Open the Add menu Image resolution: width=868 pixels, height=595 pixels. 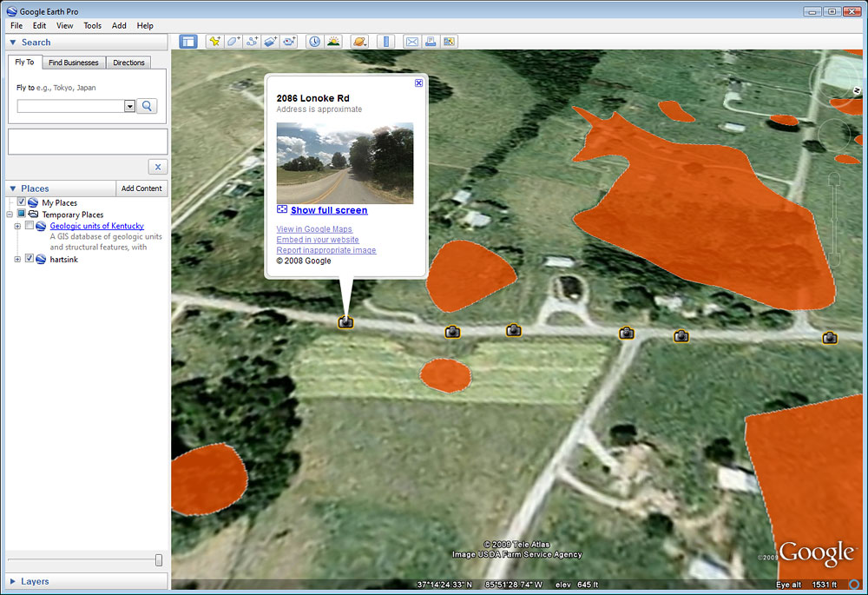pos(119,25)
